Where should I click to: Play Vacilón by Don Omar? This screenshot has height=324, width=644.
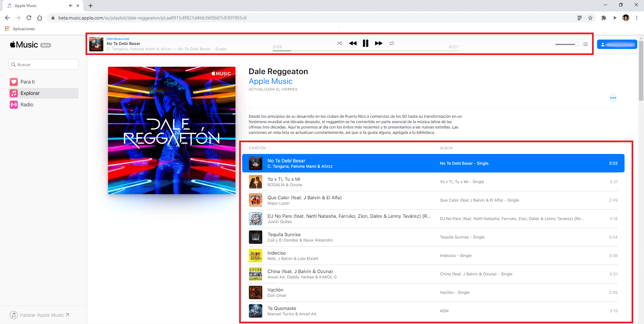(x=433, y=292)
